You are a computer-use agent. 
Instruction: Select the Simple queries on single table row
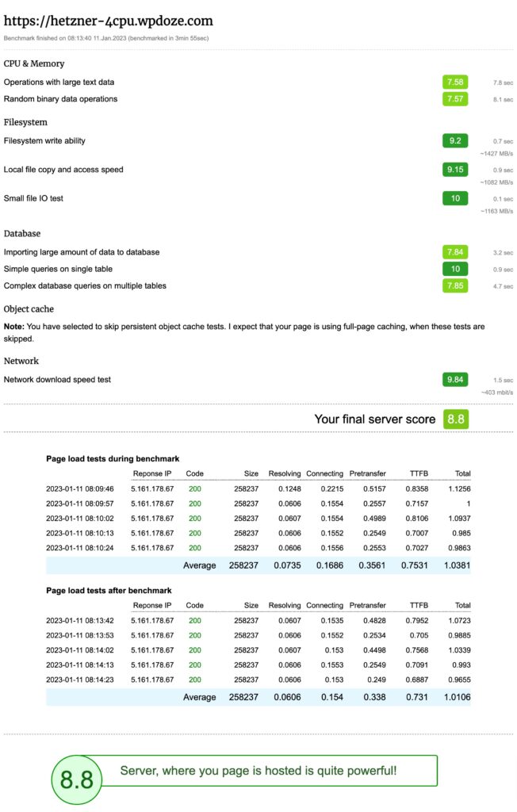pos(258,269)
